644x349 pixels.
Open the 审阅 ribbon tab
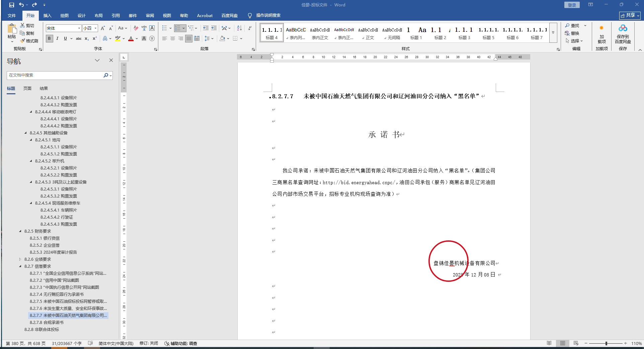coord(150,16)
